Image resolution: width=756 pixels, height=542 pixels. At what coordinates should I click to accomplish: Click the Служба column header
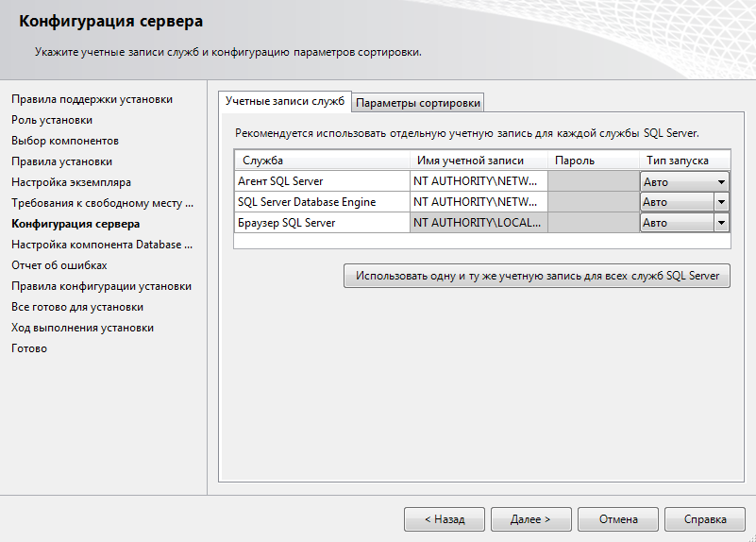322,161
